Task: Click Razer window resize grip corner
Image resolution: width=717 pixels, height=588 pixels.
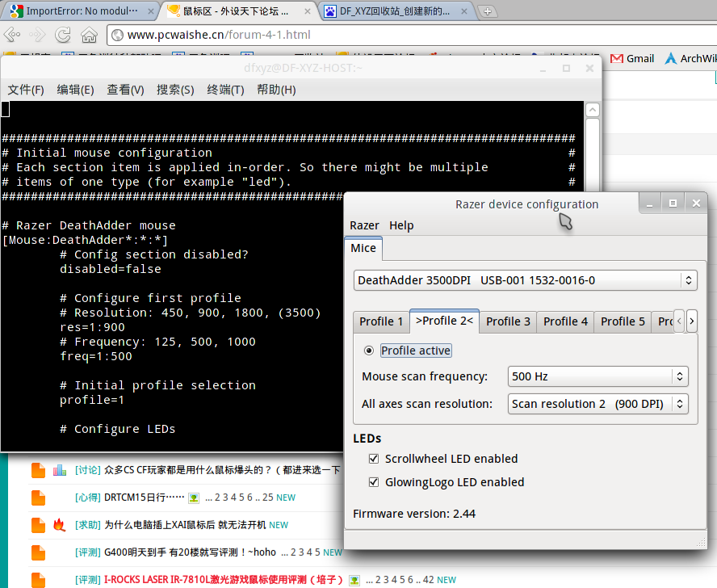Action: pos(701,542)
